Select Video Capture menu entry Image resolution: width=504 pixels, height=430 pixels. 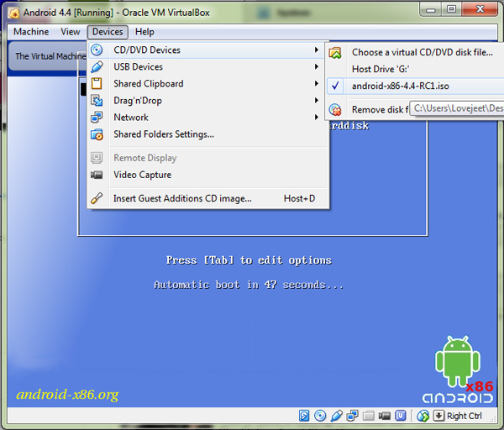tap(208, 175)
